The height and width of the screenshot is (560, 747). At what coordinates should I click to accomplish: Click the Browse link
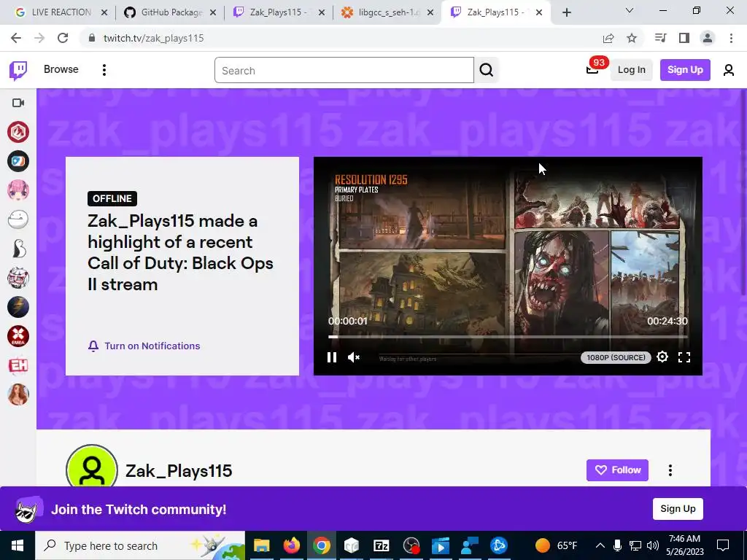coord(61,69)
